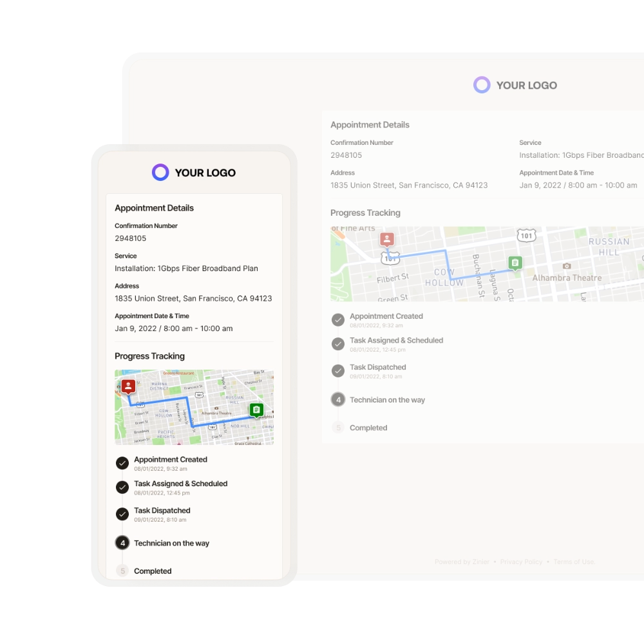Click the blue route line on mobile map
This screenshot has width=644, height=644.
[189, 412]
